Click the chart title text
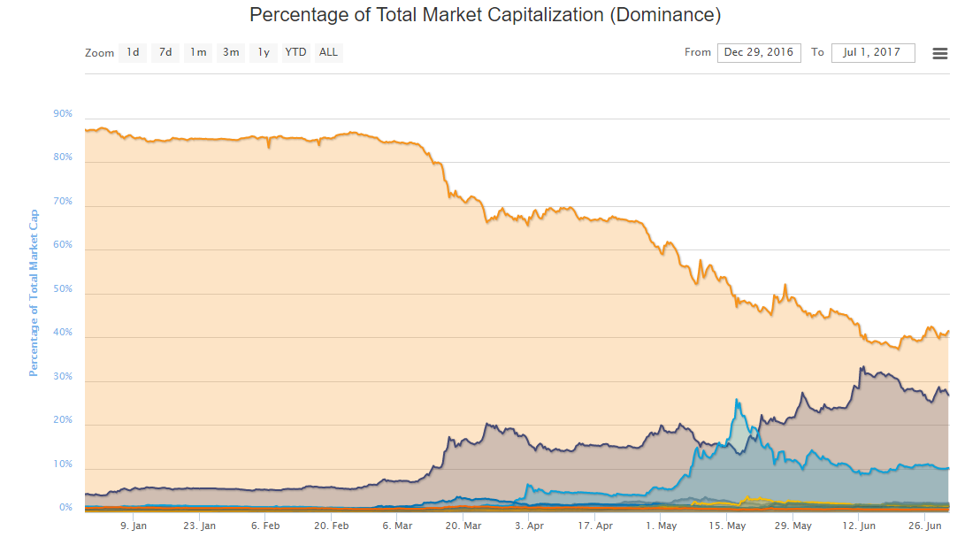The height and width of the screenshot is (545, 980). tap(485, 15)
